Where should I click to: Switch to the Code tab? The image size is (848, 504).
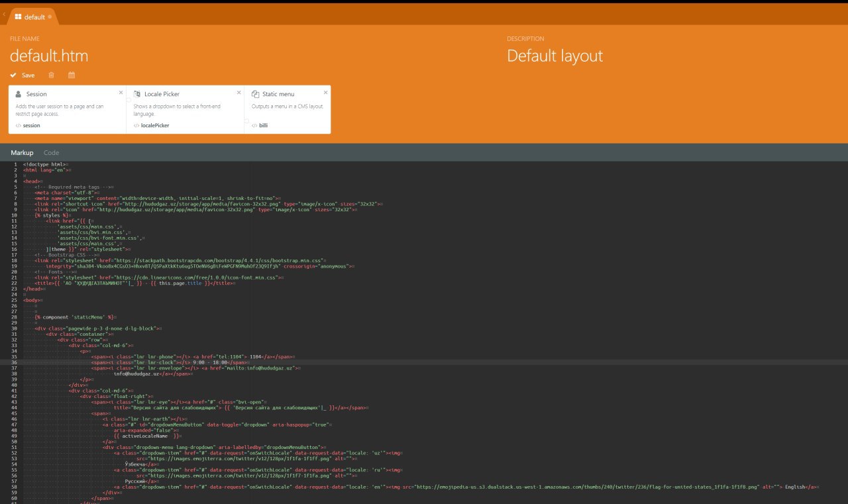[51, 153]
